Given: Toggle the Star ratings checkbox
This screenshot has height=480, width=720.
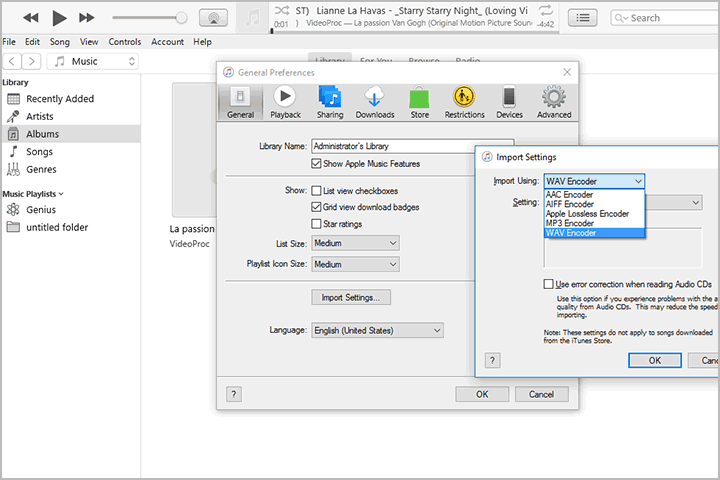Looking at the screenshot, I should (317, 224).
